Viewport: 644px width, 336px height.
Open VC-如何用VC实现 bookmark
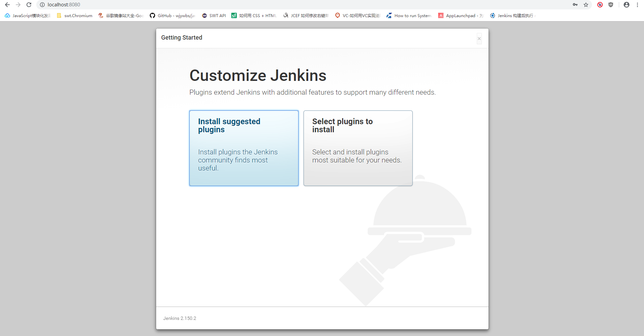click(357, 15)
